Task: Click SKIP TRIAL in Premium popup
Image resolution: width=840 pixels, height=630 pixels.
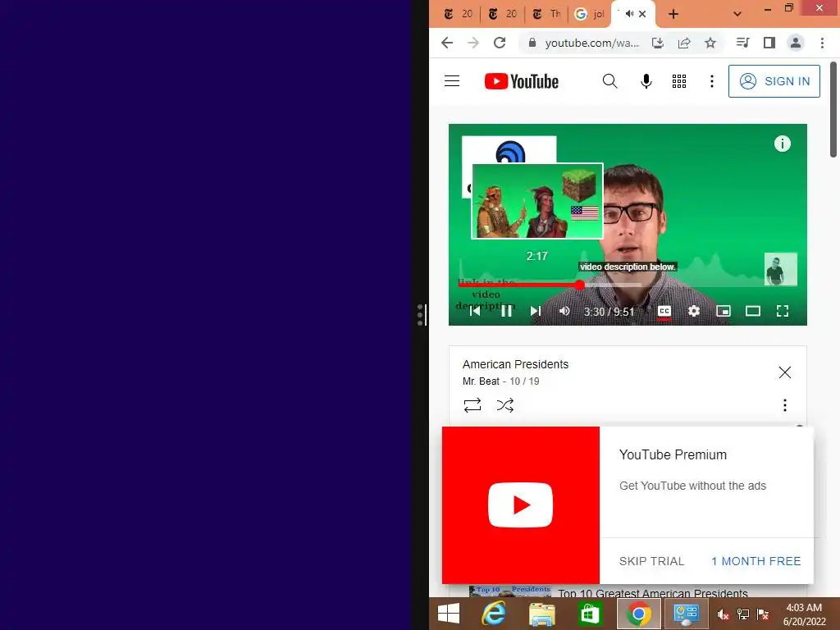Action: pos(651,561)
